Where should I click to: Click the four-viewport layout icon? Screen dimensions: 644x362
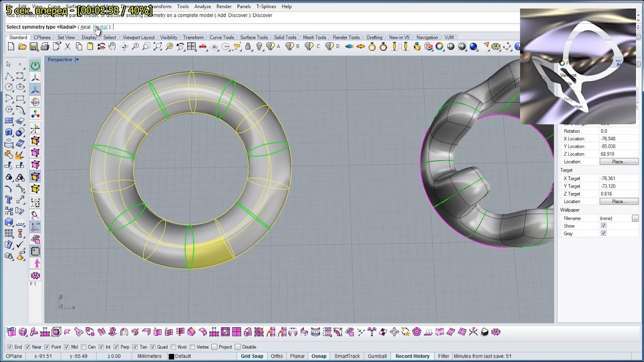(x=191, y=47)
